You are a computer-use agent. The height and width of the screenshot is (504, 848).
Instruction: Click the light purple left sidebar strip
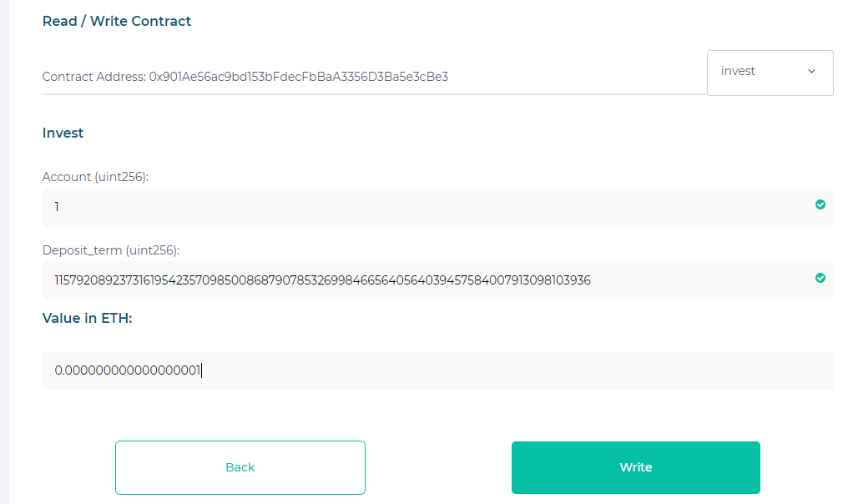click(x=4, y=250)
